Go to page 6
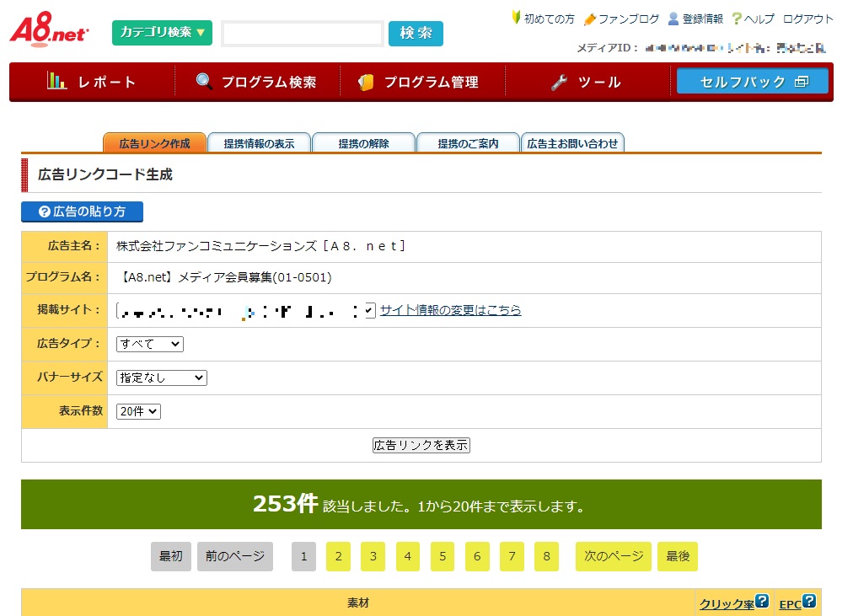The height and width of the screenshot is (616, 853). [x=477, y=556]
